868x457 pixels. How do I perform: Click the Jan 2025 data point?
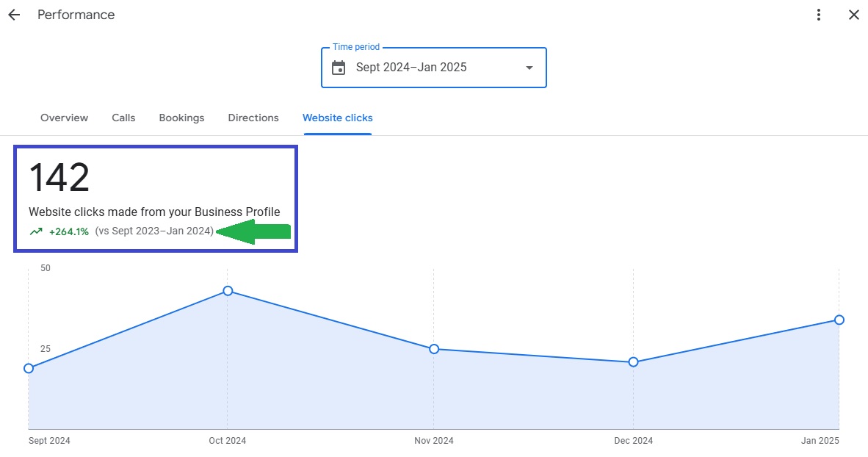pos(839,320)
